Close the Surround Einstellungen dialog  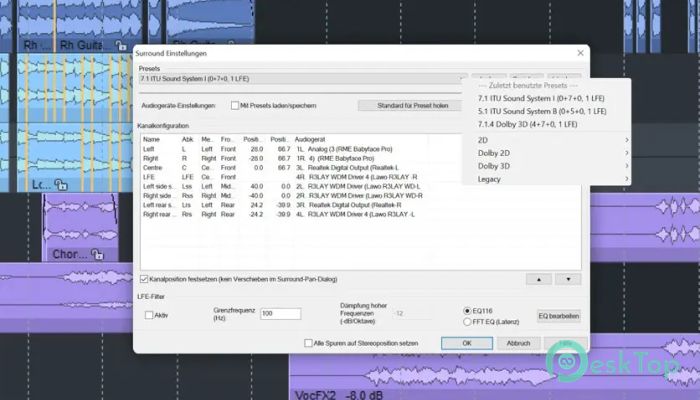581,51
